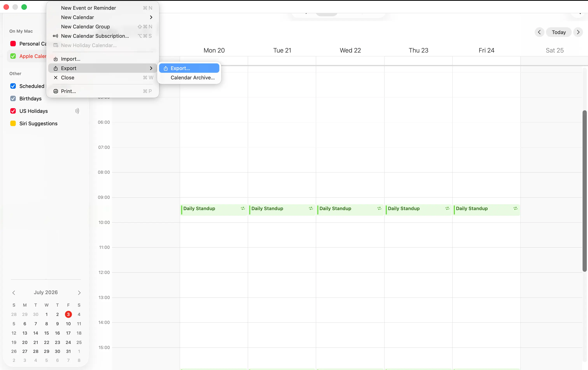
Task: Toggle Siri Suggestions yellow checkbox
Action: pos(13,124)
